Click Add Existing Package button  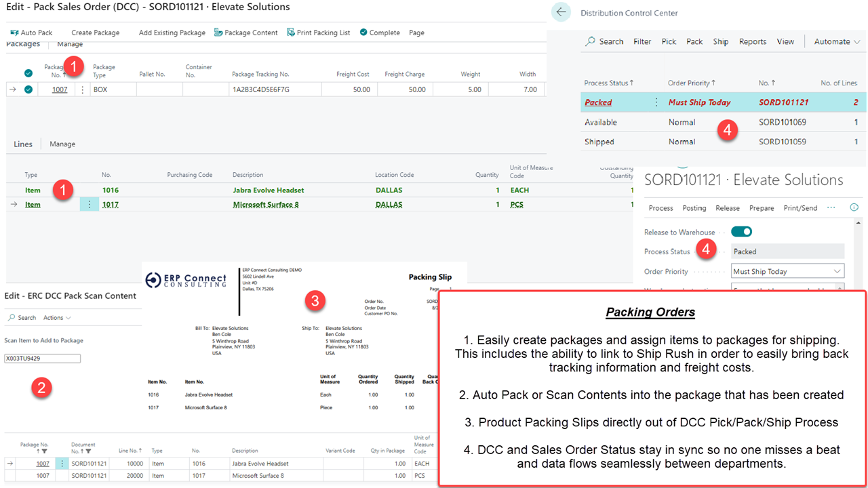pyautogui.click(x=172, y=33)
